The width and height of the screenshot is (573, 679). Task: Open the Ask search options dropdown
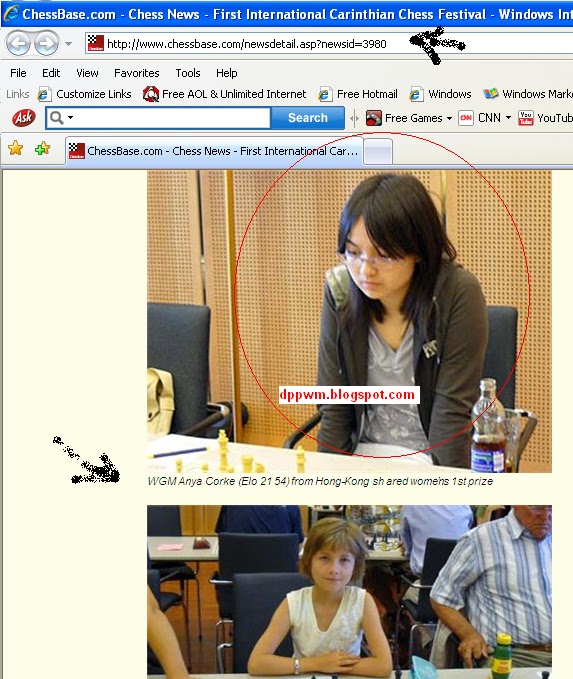pos(70,117)
